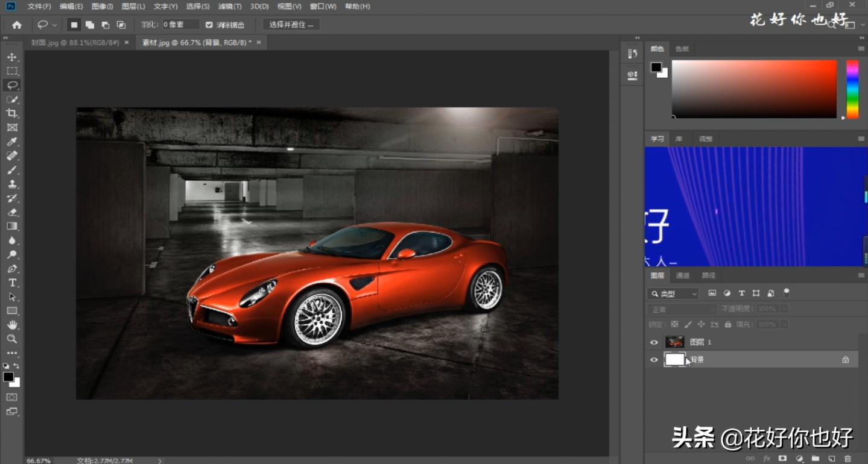This screenshot has width=868, height=464.
Task: Open the Layers panel flyout menu
Action: click(861, 275)
